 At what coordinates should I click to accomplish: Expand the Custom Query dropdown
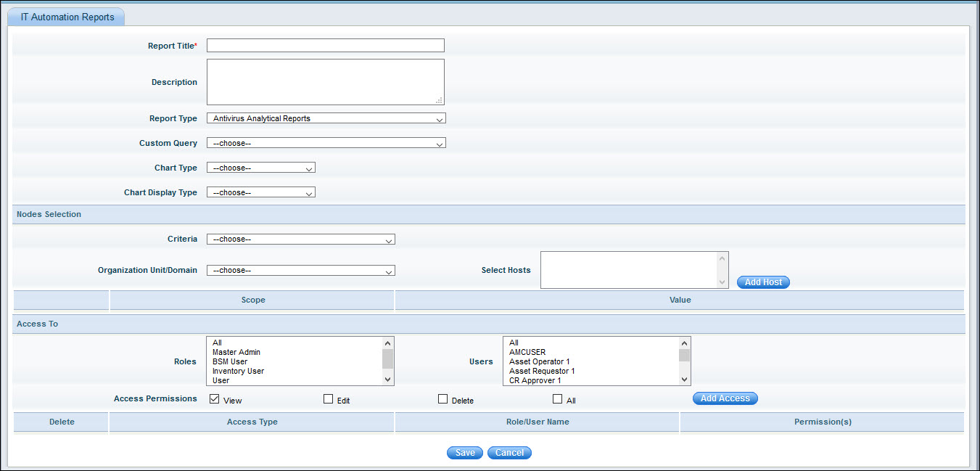coord(326,143)
